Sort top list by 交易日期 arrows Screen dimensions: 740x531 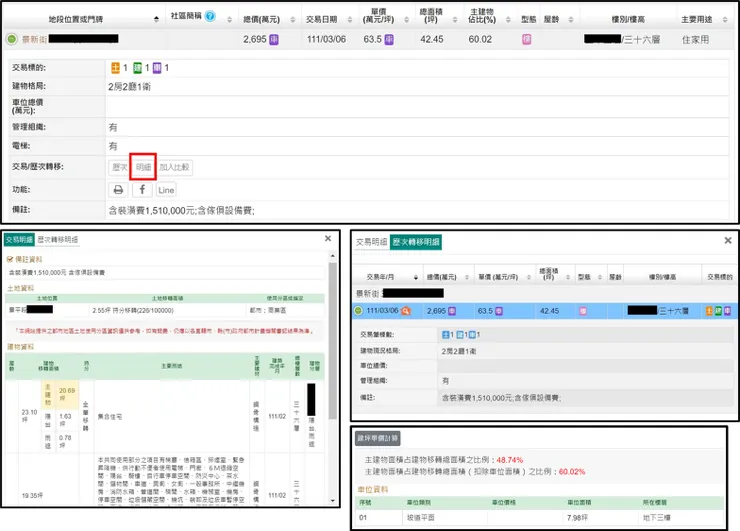tap(350, 19)
